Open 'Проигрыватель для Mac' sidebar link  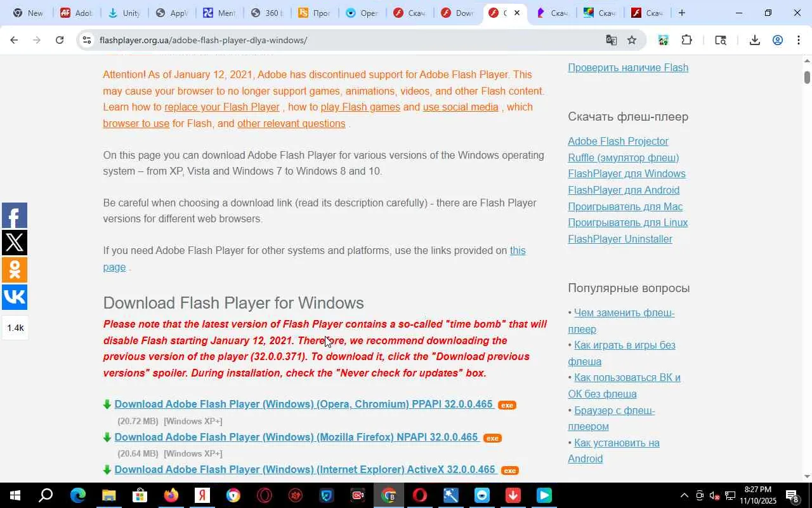[625, 207]
